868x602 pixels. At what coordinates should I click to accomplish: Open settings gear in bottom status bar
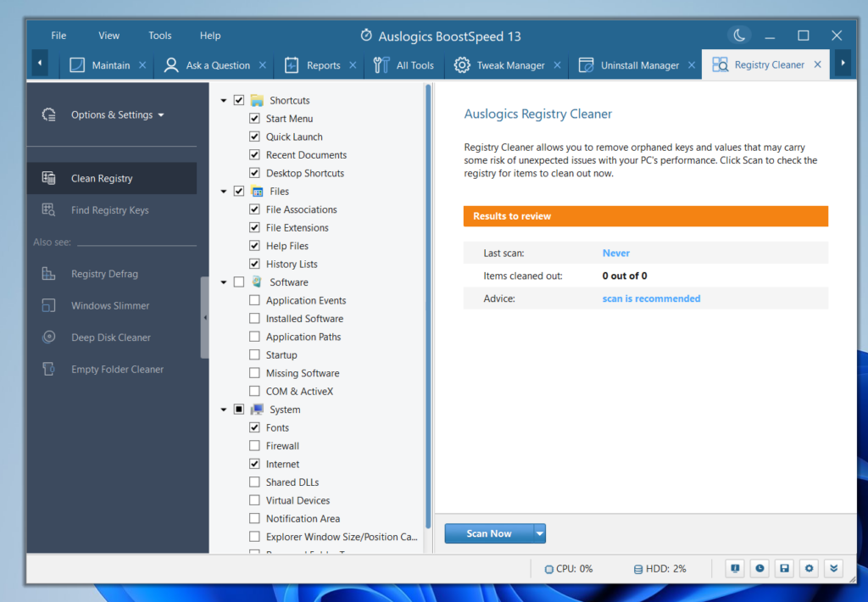(809, 568)
